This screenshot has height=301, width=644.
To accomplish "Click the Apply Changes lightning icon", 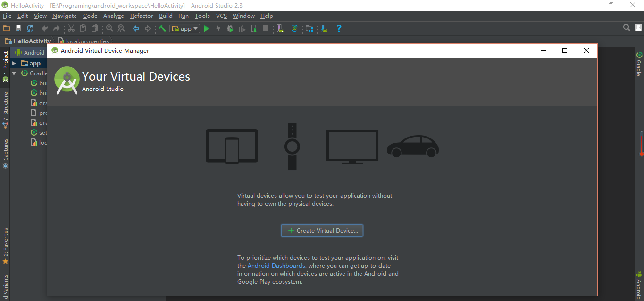I will (x=218, y=28).
